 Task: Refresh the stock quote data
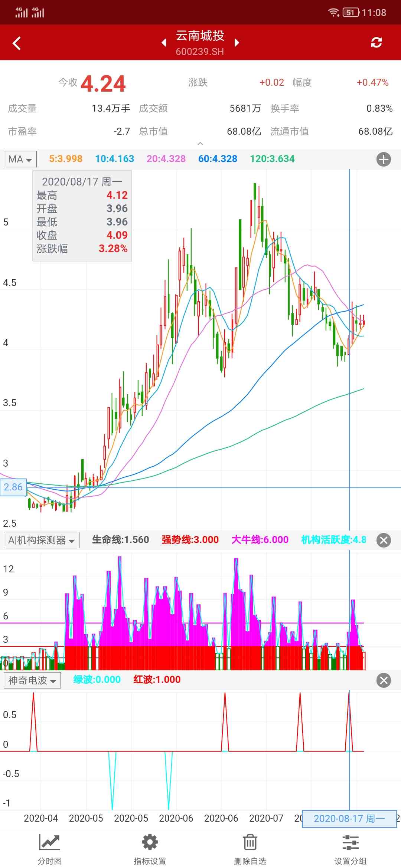(376, 43)
